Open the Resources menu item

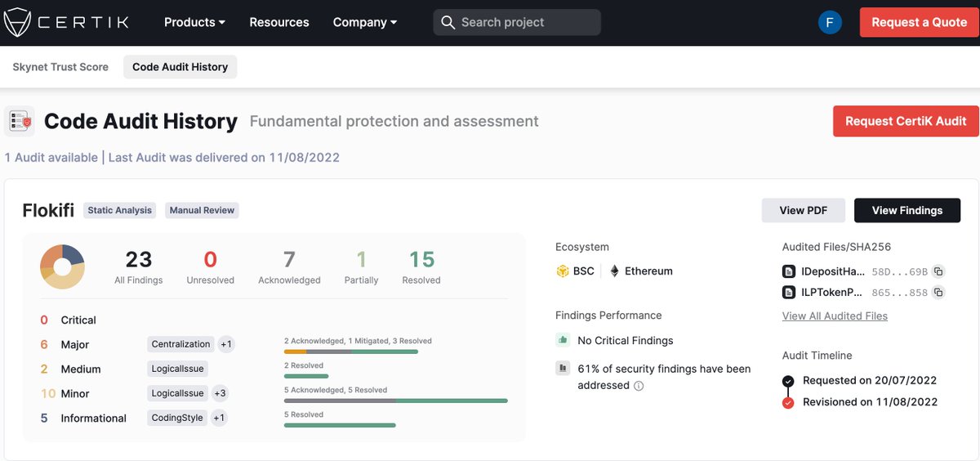coord(279,22)
